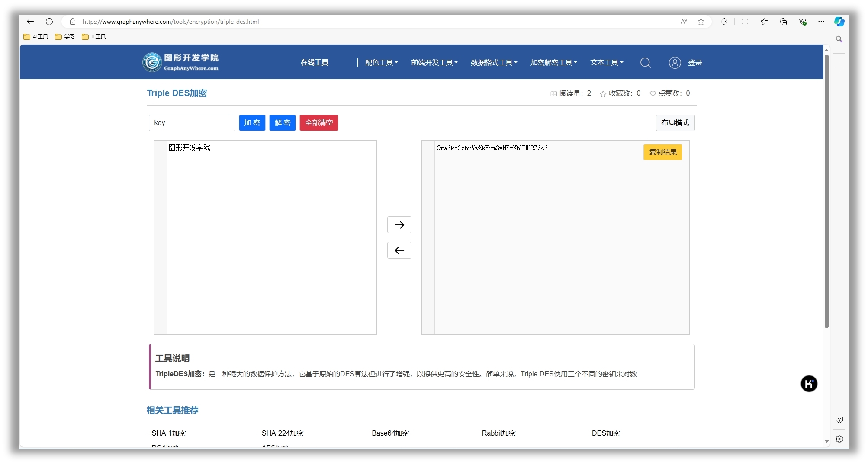This screenshot has width=868, height=465.
Task: Click the 加密 encrypt button
Action: point(252,123)
